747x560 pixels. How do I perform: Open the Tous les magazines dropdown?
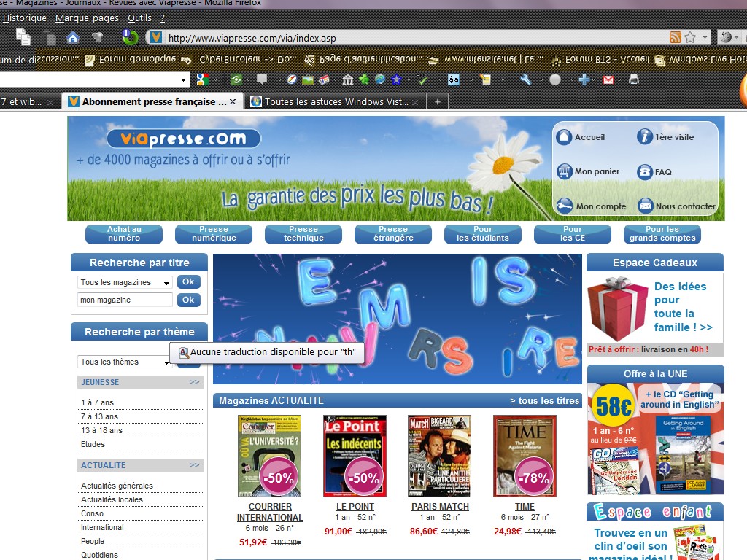coord(125,282)
